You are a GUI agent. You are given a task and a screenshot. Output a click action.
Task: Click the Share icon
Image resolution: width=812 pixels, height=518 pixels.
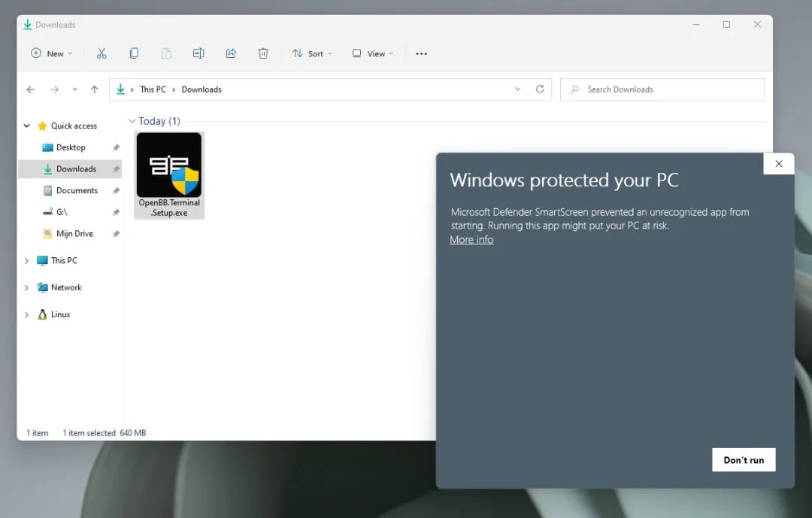pyautogui.click(x=231, y=53)
